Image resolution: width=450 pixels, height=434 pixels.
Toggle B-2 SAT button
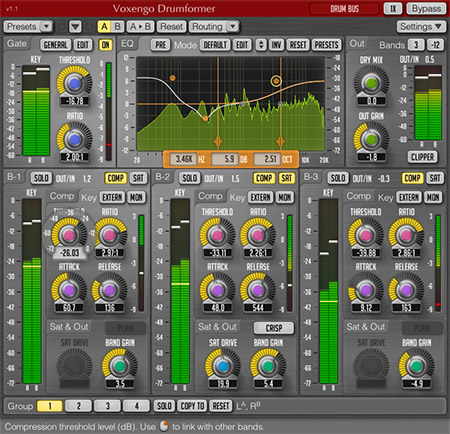point(287,178)
